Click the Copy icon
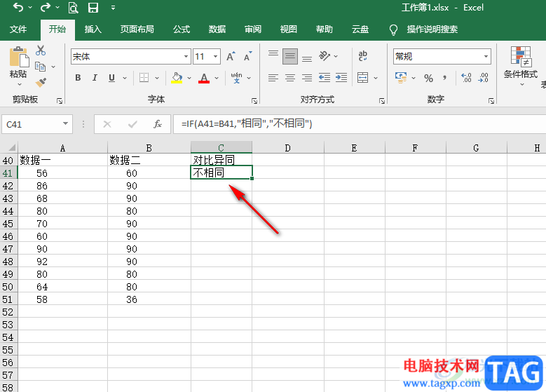Viewport: 546px width, 392px height. click(x=41, y=66)
